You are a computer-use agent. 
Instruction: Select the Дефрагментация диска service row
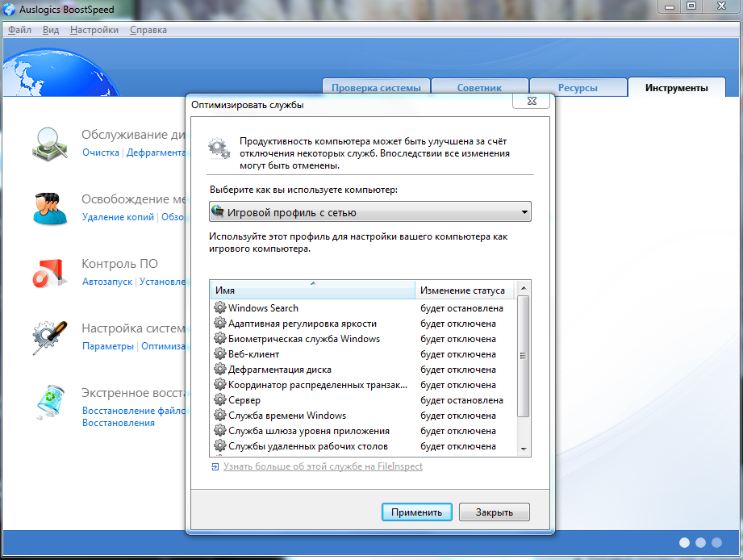(x=363, y=369)
